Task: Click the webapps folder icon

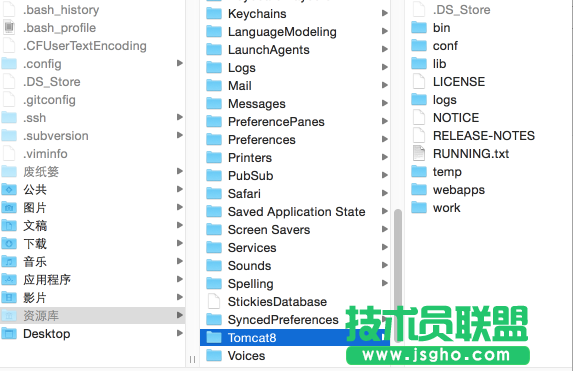Action: click(x=419, y=189)
